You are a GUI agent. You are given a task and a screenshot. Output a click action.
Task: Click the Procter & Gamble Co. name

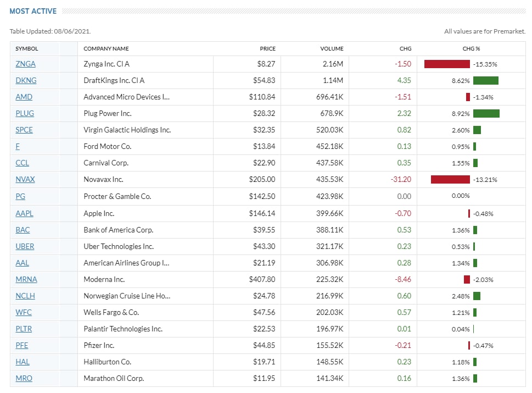117,196
